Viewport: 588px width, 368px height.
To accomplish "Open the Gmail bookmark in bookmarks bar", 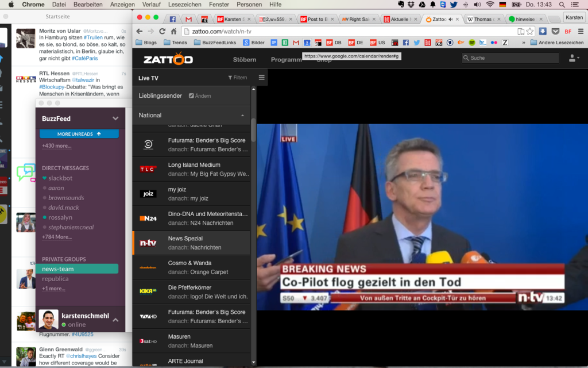I will click(296, 43).
